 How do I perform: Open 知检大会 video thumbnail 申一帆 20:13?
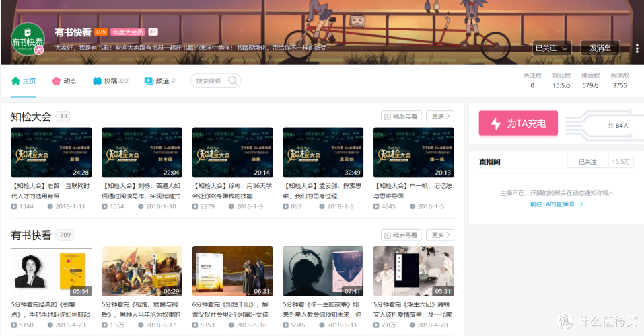coord(414,152)
